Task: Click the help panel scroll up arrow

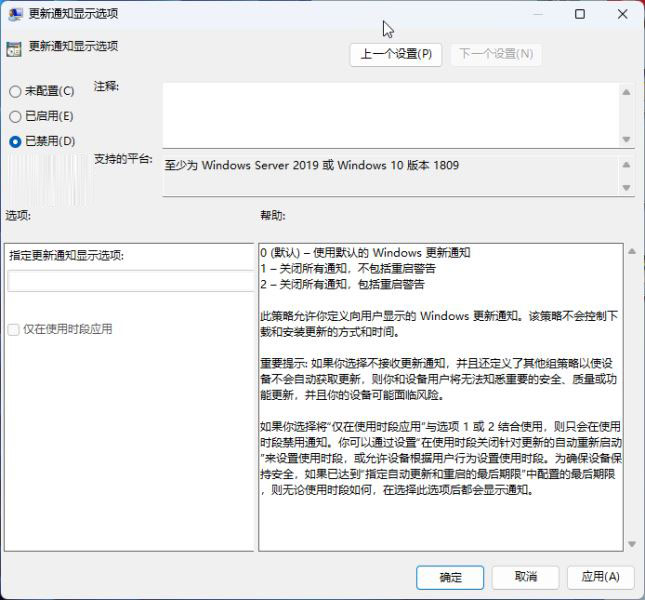Action: point(632,251)
